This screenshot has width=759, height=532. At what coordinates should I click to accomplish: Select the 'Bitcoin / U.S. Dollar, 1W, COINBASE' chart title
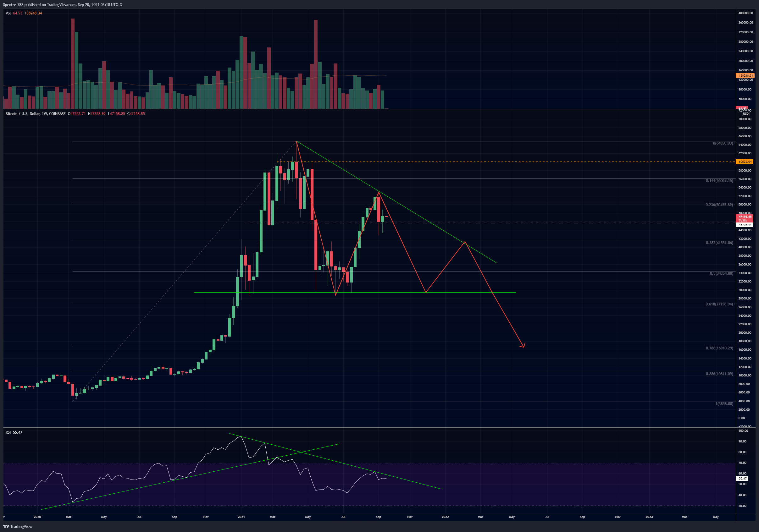35,114
